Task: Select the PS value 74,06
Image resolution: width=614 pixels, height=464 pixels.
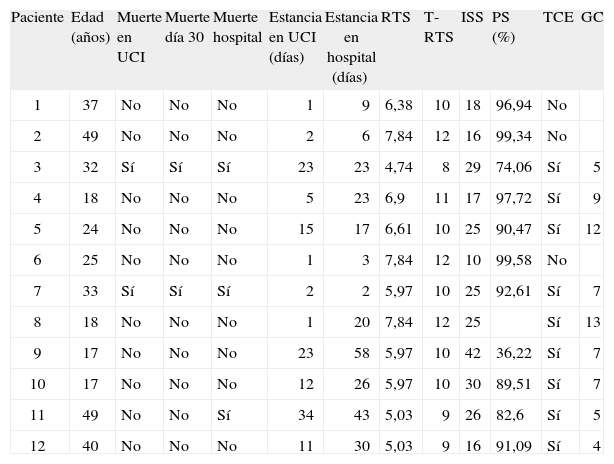Action: coord(511,167)
